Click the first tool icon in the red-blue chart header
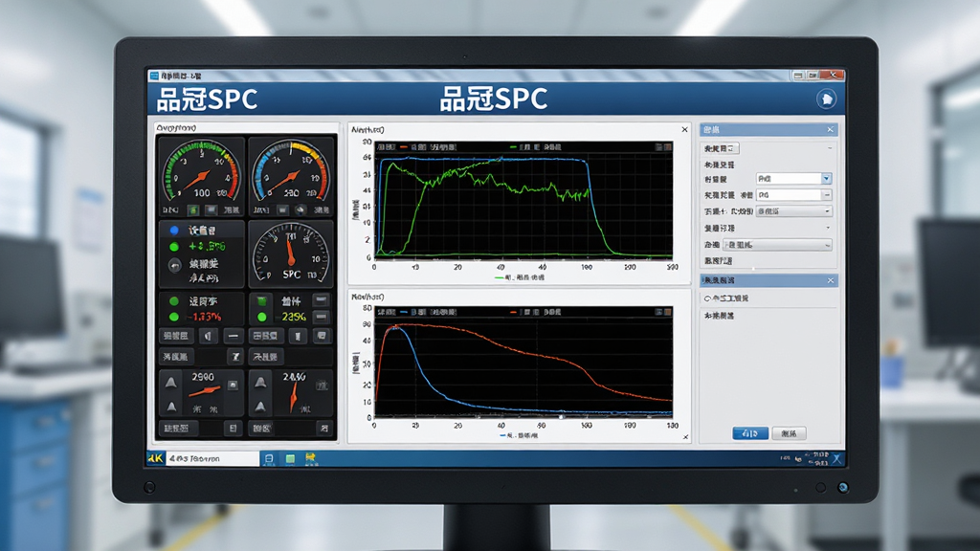Screen dimensions: 980x551 658,311
